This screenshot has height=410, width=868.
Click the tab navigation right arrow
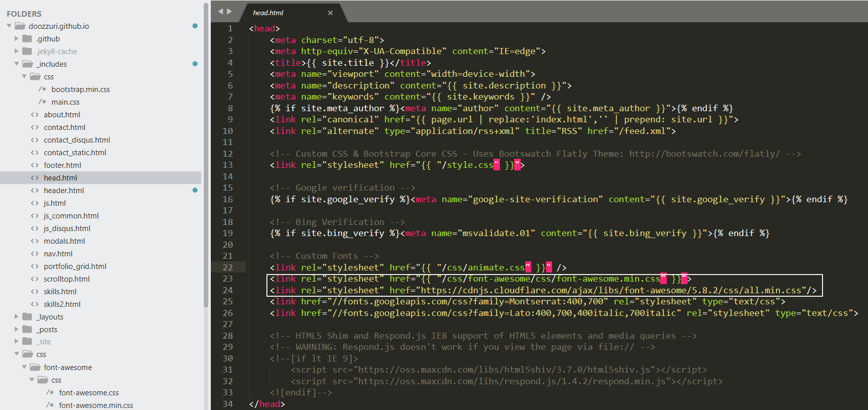pyautogui.click(x=230, y=12)
